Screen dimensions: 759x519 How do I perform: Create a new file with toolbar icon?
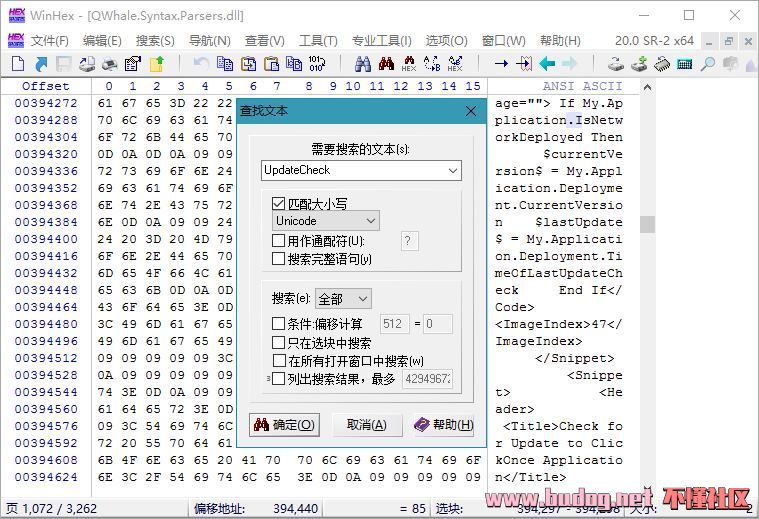[18, 63]
